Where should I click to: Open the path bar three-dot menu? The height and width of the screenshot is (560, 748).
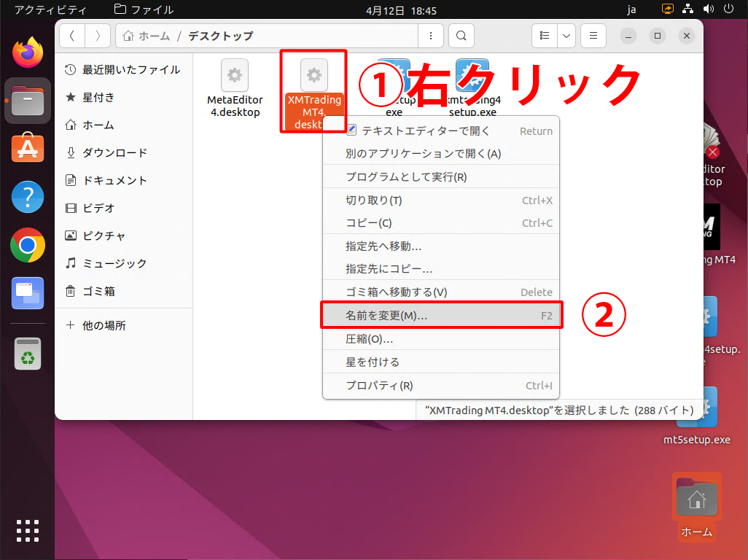coord(431,36)
